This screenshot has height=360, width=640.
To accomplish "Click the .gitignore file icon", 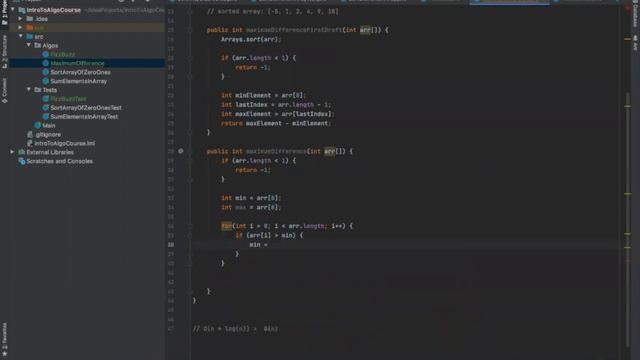I will 30,134.
